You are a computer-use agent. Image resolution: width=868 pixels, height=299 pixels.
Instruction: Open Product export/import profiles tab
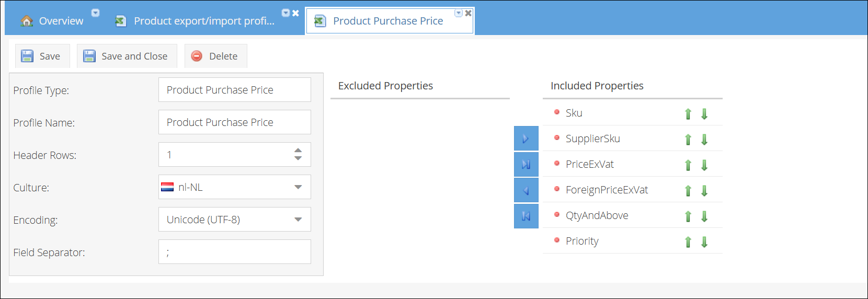(203, 21)
